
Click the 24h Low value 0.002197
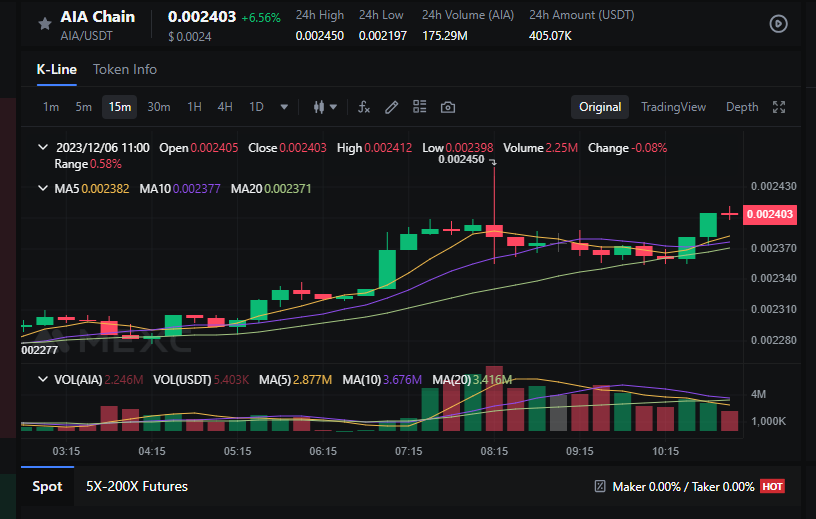(382, 36)
